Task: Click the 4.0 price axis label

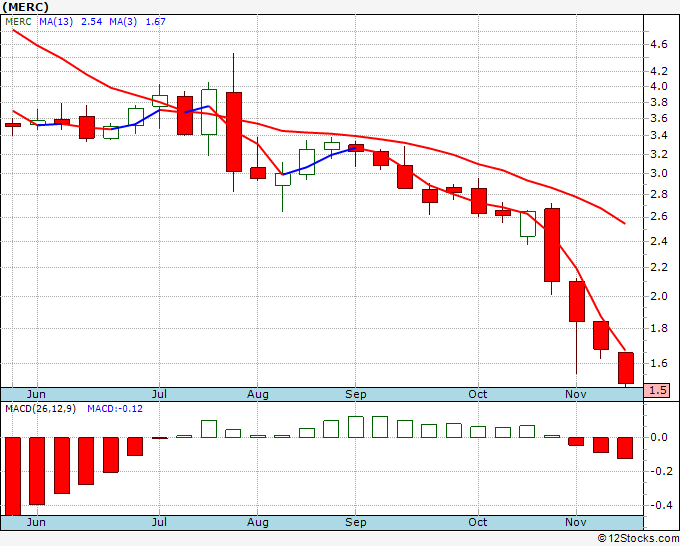Action: 658,86
